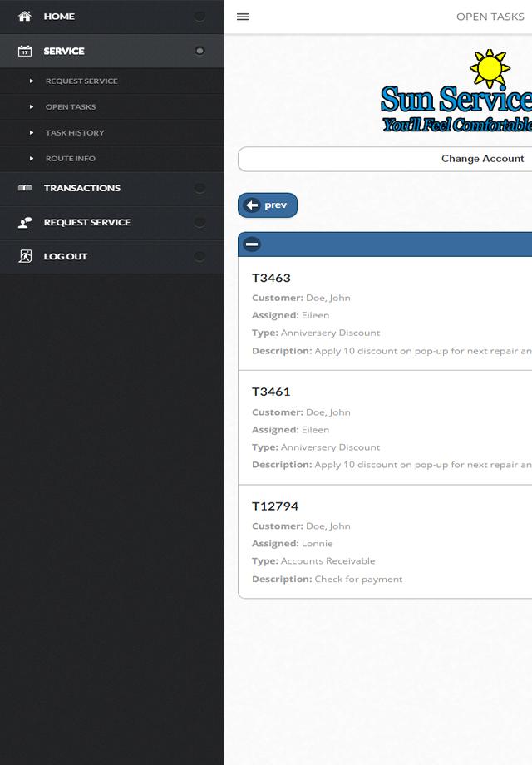Go back with the prev button
Image resolution: width=532 pixels, height=765 pixels.
pos(267,205)
